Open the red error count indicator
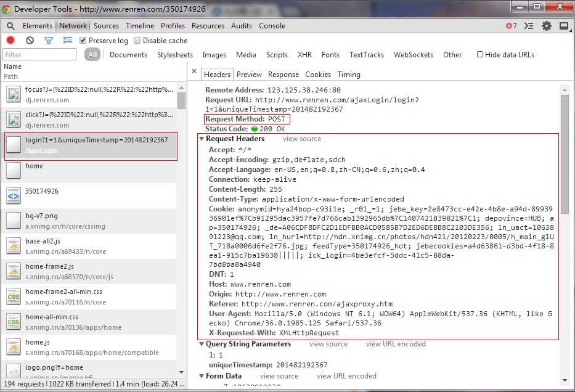 pyautogui.click(x=511, y=26)
